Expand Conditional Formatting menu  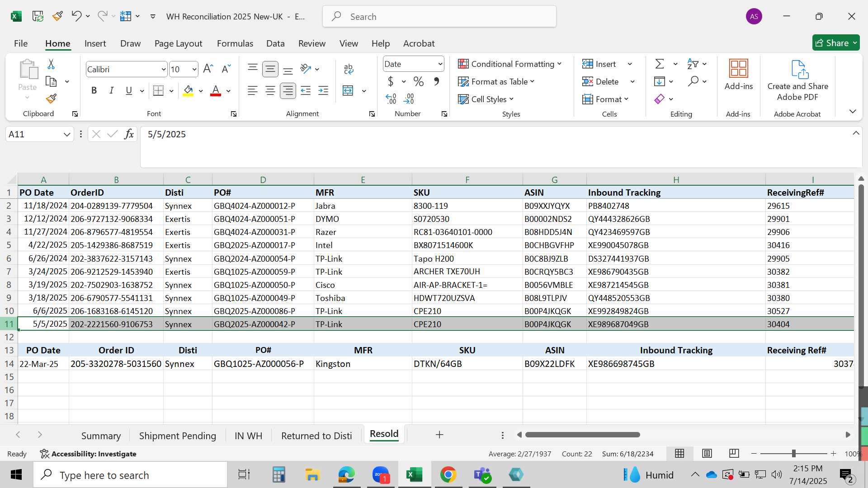click(x=509, y=64)
